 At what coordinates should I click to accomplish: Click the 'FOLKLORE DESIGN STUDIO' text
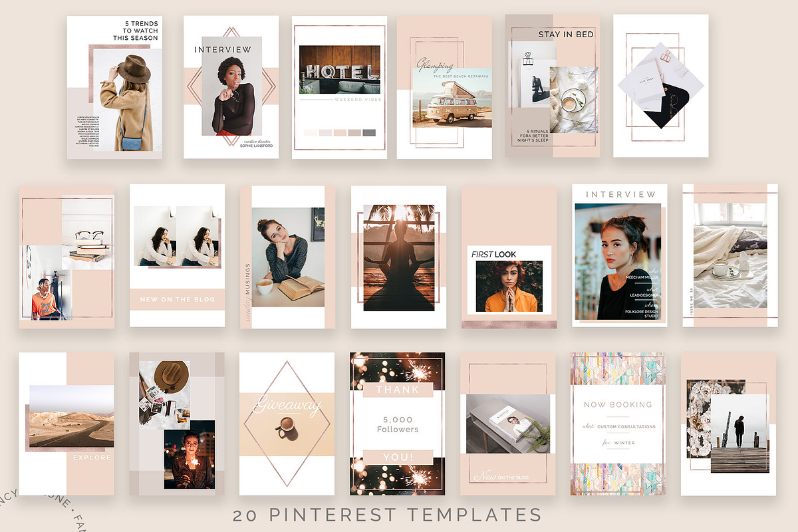click(642, 313)
